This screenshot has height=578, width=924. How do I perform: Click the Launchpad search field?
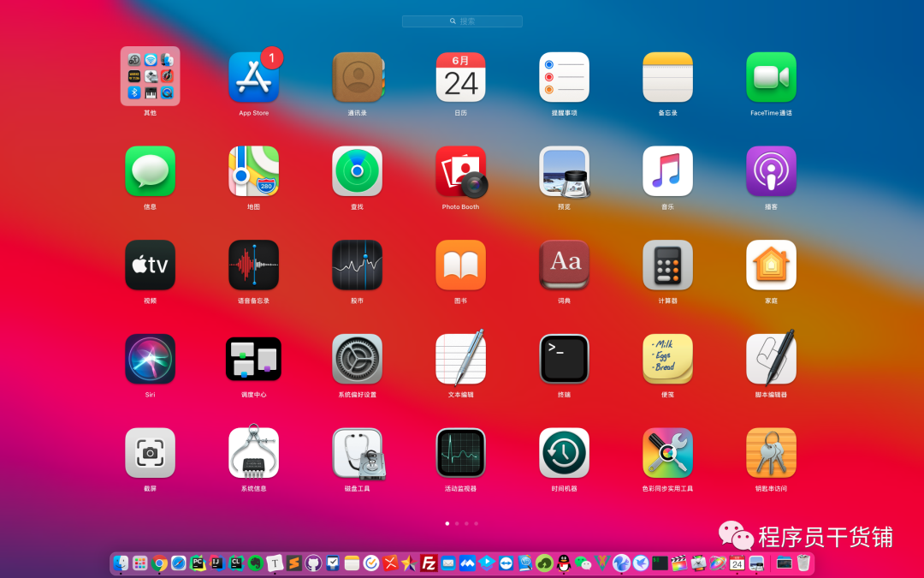462,21
